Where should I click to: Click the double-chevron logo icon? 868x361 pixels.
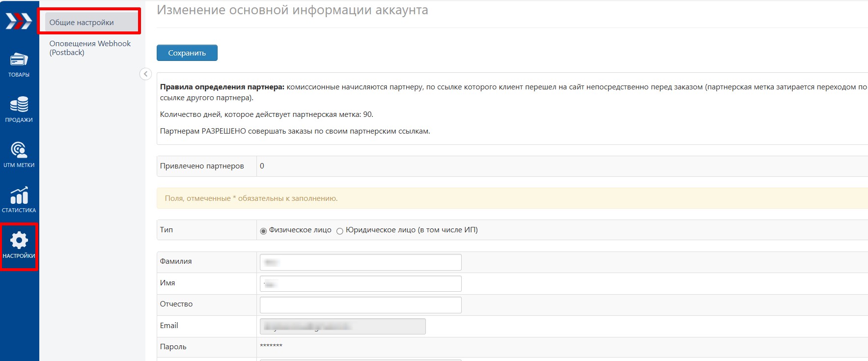pos(19,21)
